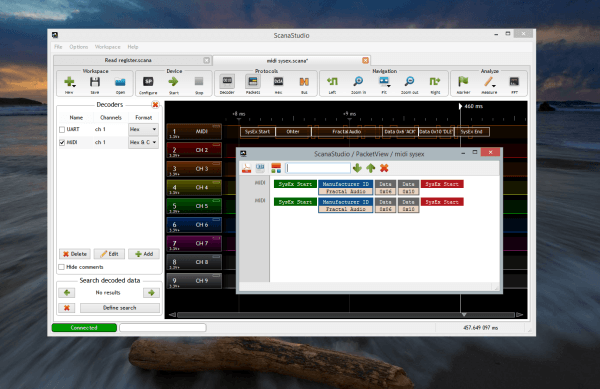Click the Add decoder button
600x389 pixels.
pyautogui.click(x=144, y=254)
